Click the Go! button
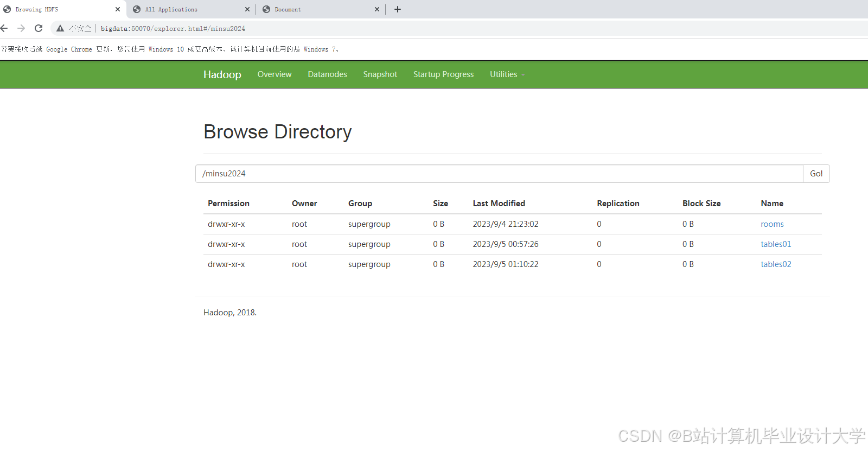 click(816, 174)
